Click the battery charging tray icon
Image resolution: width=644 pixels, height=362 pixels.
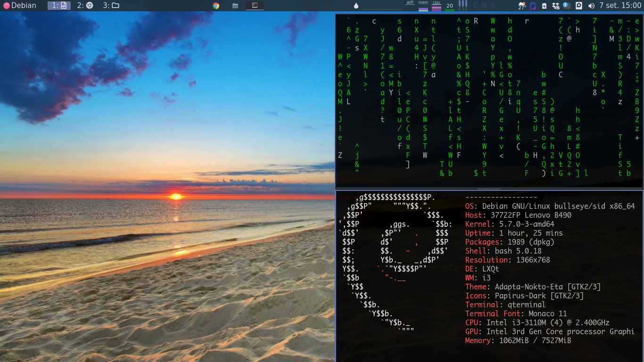(545, 6)
